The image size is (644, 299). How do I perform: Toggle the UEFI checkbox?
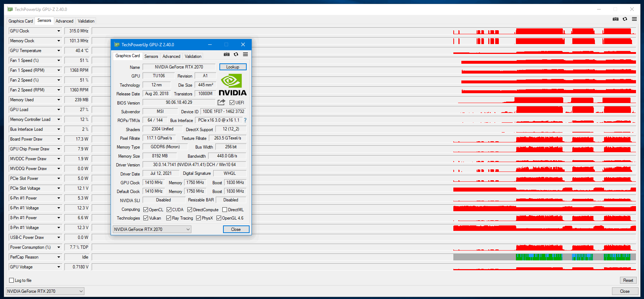[232, 103]
